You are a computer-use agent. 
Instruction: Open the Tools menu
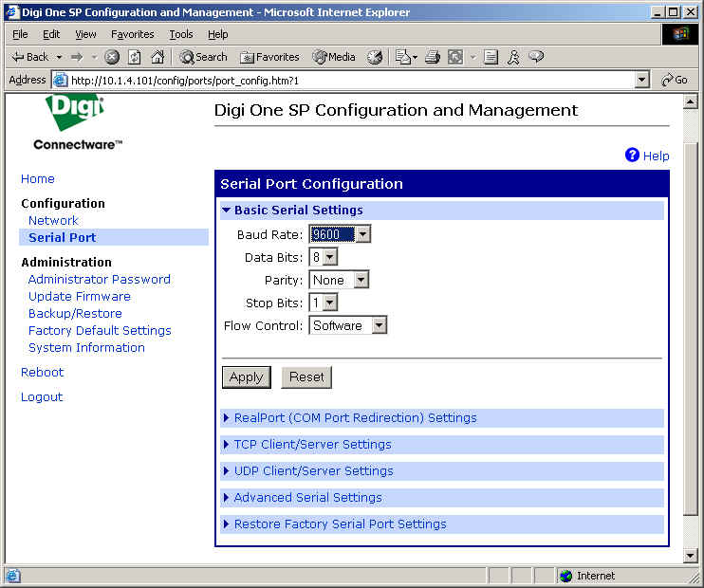180,34
